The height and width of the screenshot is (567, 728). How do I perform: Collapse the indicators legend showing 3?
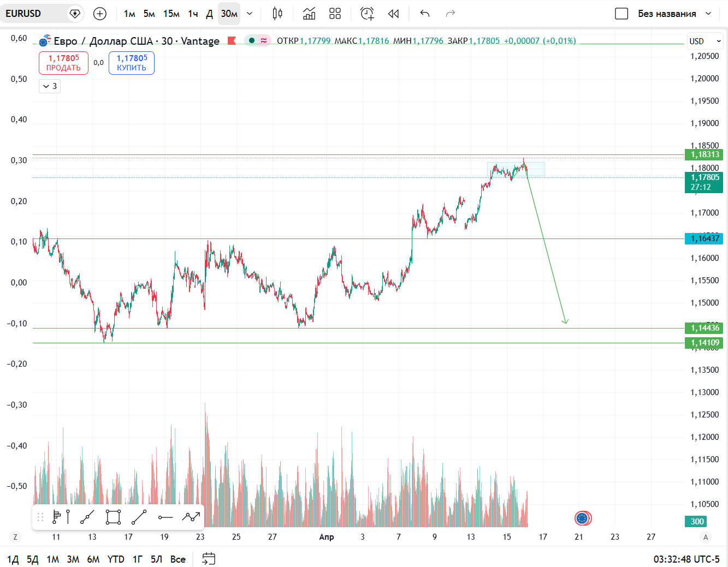click(50, 86)
